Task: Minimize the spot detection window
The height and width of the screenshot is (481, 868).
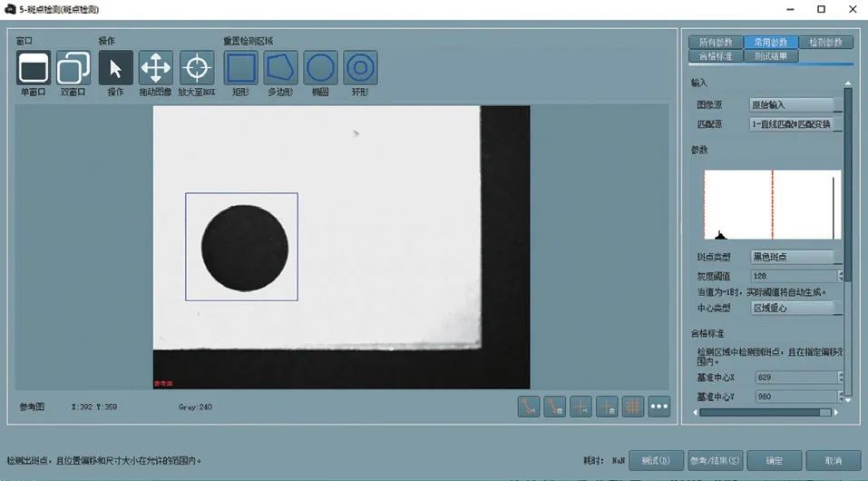Action: 791,9
